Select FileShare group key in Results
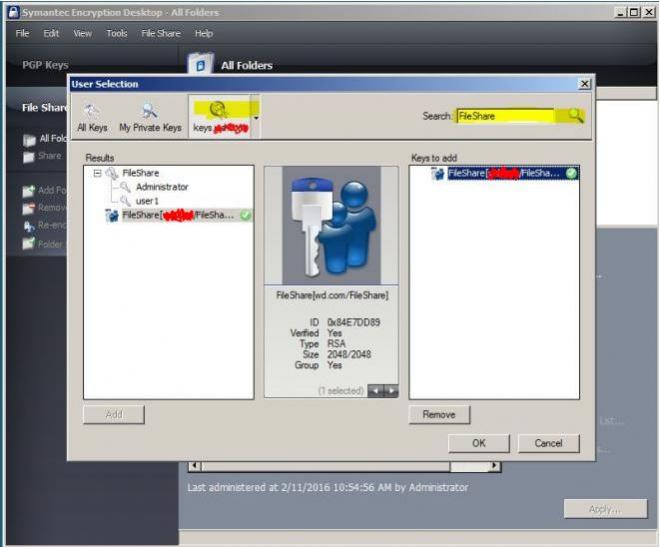 178,215
